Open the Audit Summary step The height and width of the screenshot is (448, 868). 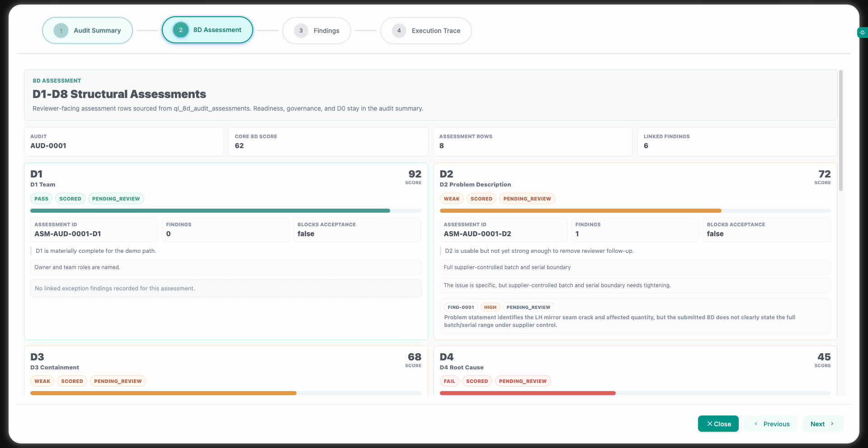coord(87,31)
